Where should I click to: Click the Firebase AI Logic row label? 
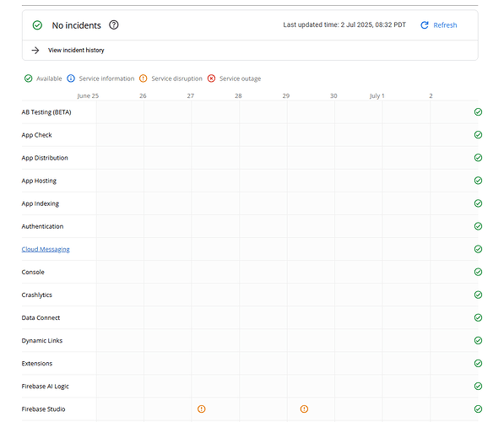pos(46,386)
